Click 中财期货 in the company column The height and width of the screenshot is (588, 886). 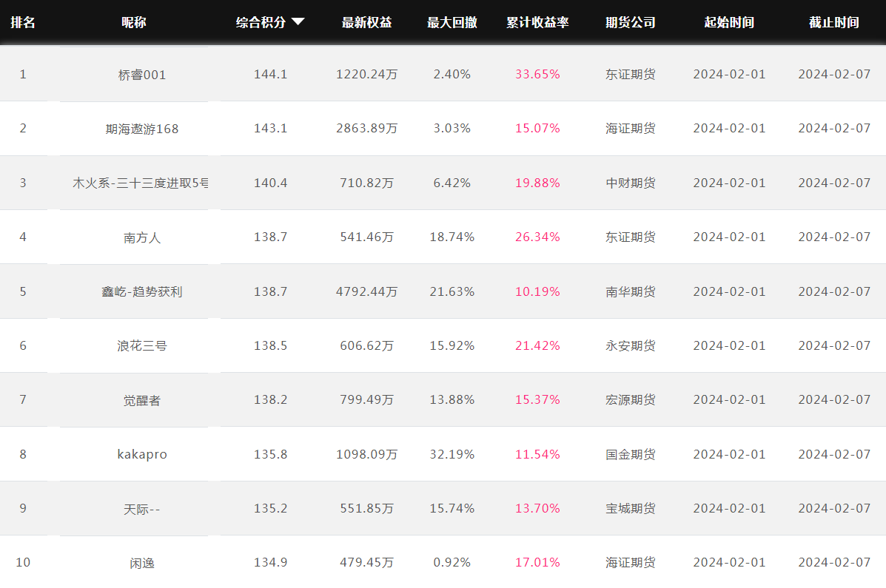631,183
